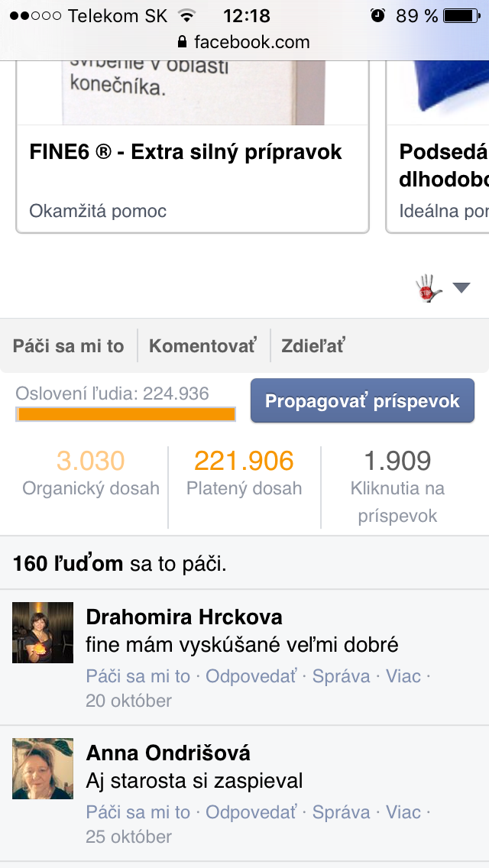Open Drahomira Hrckova's profile picture
Image resolution: width=489 pixels, height=868 pixels.
tap(43, 633)
